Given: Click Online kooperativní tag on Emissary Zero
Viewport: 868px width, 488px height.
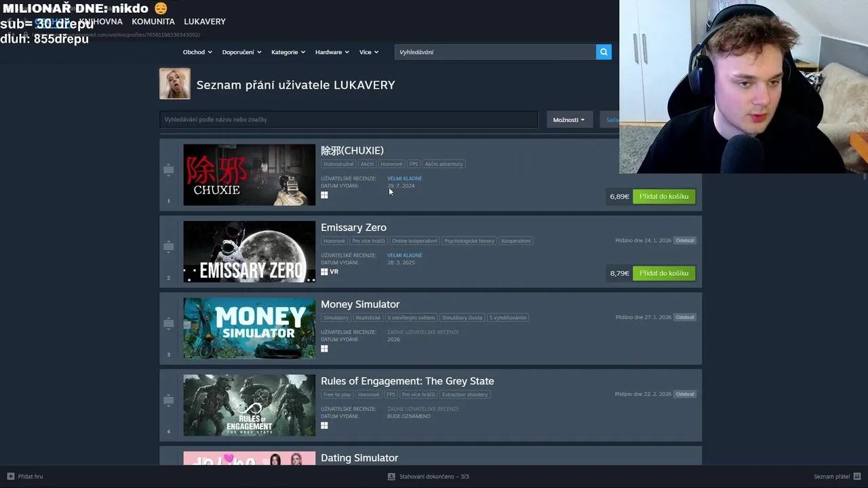Looking at the screenshot, I should [414, 241].
